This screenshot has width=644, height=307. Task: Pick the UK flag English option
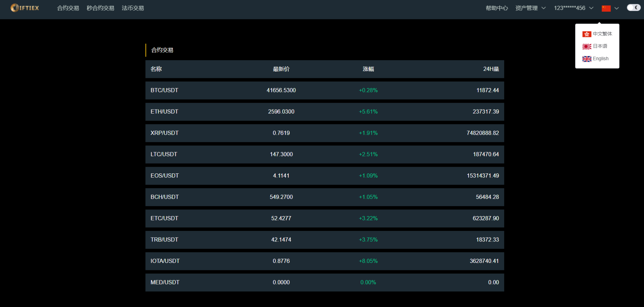(586, 59)
